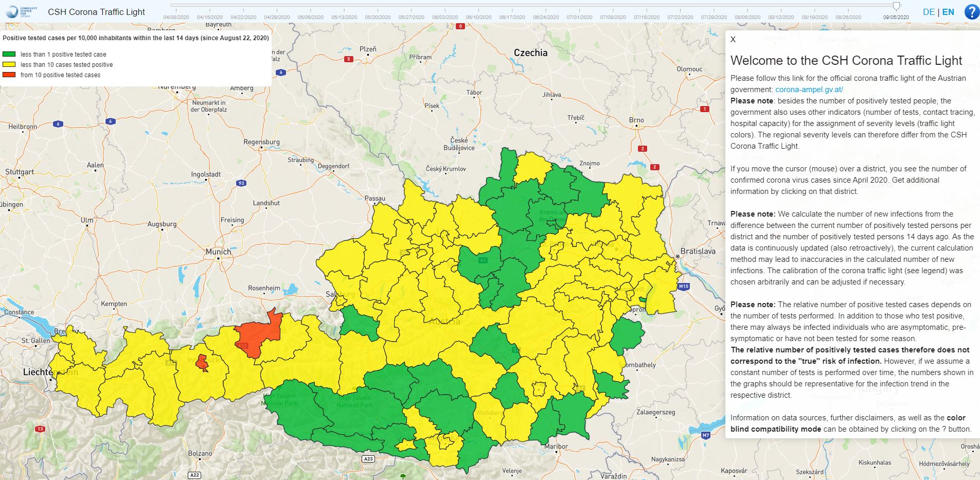Close the welcome panel with the X
Viewport: 980px width, 480px height.
pyautogui.click(x=733, y=40)
